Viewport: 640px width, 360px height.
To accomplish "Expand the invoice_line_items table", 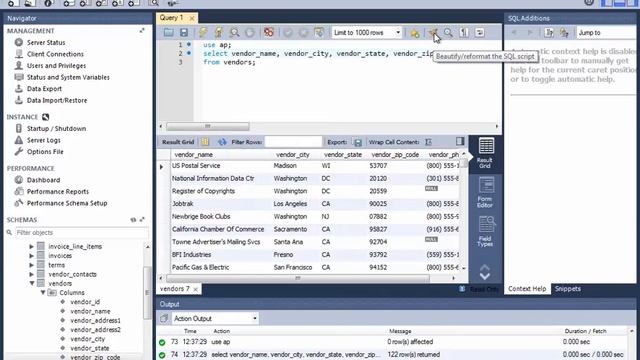I will click(31, 246).
